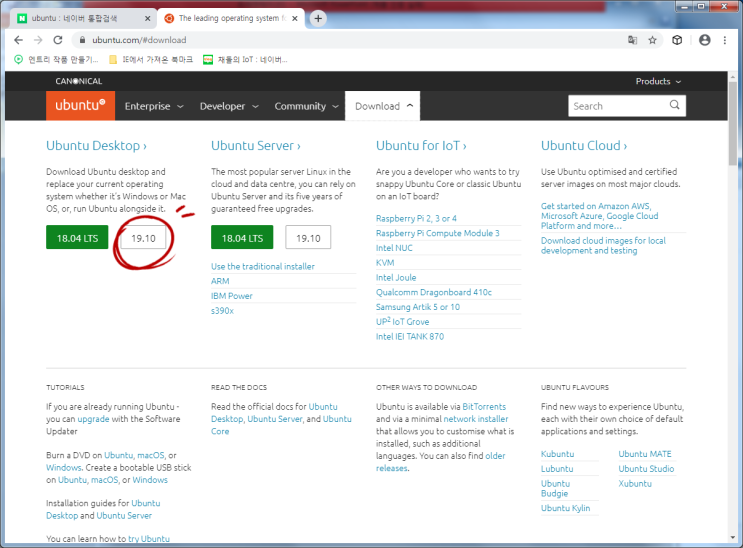This screenshot has height=548, width=743.
Task: Click the search magnifier icon on Ubuntu site
Action: coord(674,105)
